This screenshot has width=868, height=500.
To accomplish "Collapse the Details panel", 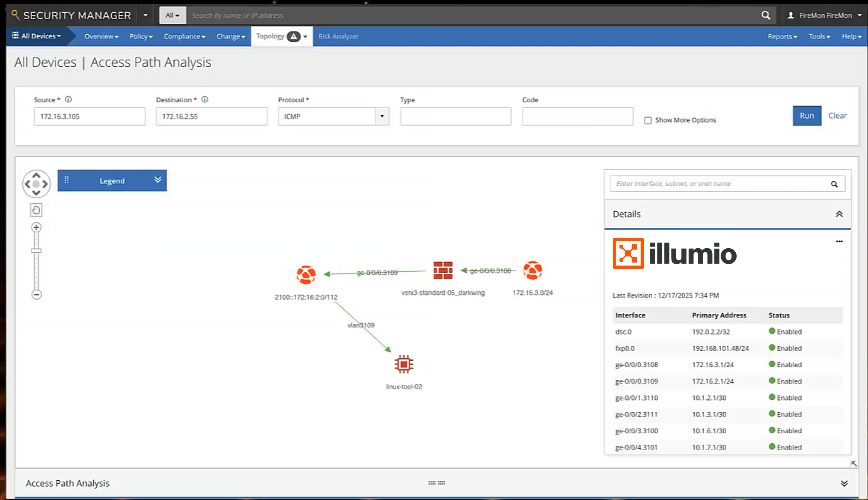I will tap(839, 214).
